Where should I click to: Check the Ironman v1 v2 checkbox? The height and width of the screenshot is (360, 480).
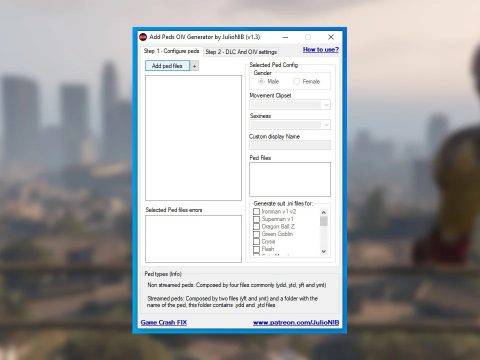pos(256,212)
